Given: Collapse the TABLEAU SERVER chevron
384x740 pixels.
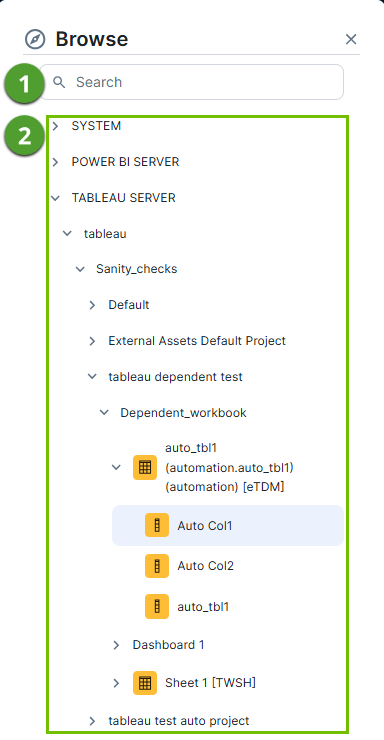Looking at the screenshot, I should 56,198.
